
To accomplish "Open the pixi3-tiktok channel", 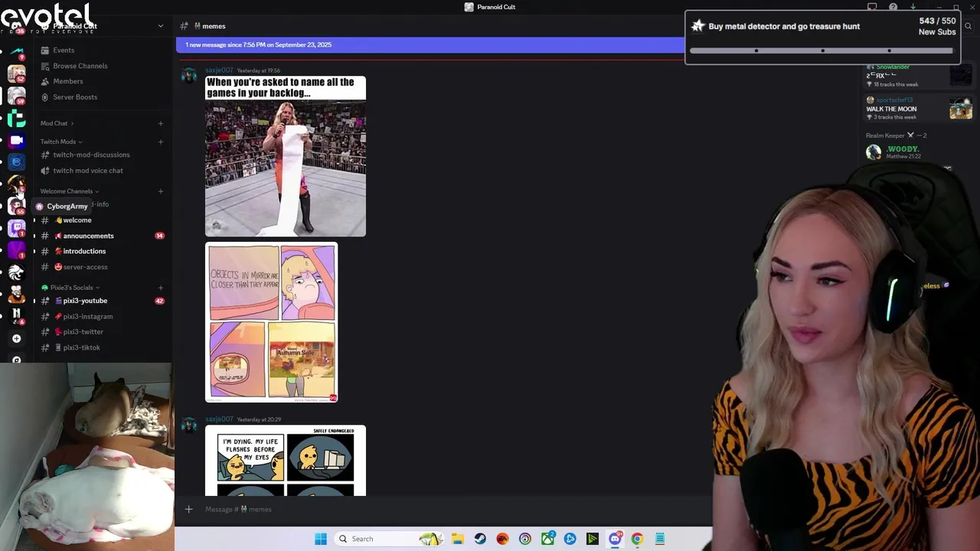I will (81, 347).
